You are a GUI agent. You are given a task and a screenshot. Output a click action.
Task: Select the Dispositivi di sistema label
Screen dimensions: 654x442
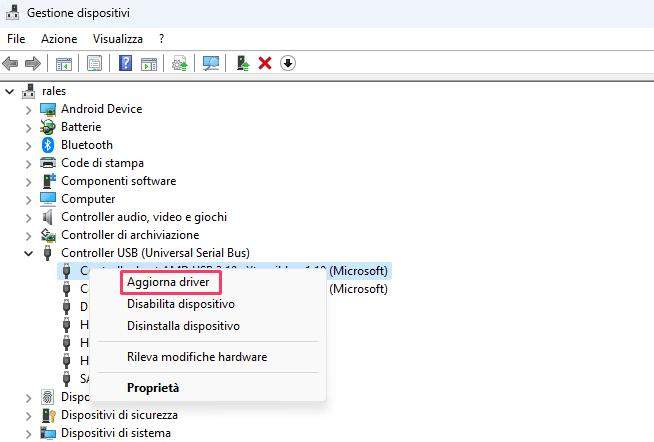(116, 433)
